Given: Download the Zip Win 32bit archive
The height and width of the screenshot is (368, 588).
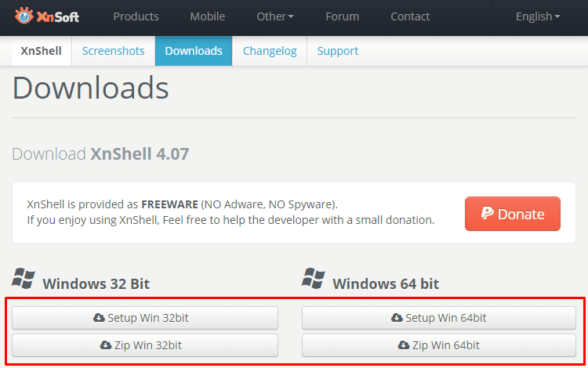Looking at the screenshot, I should [145, 345].
